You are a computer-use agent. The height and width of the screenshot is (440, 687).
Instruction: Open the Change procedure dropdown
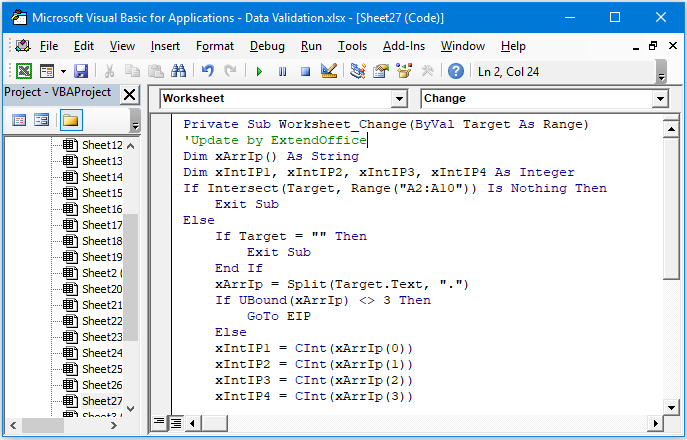pyautogui.click(x=659, y=99)
